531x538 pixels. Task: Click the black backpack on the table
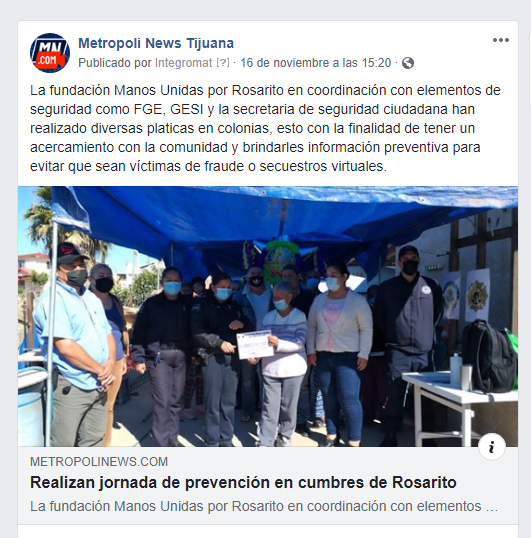[x=489, y=356]
